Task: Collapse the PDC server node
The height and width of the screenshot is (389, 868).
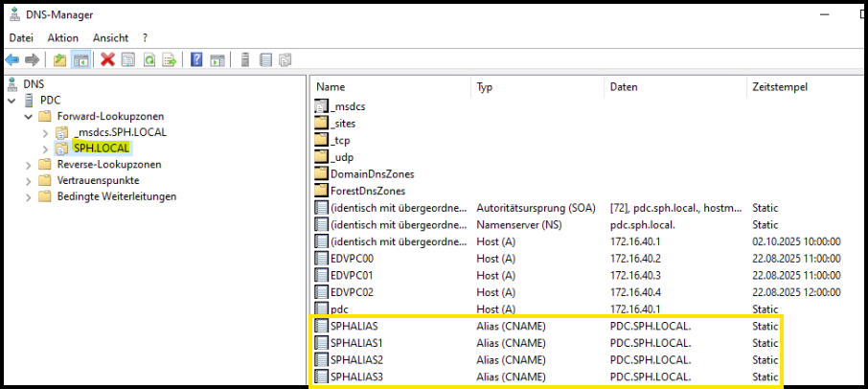Action: [11, 101]
